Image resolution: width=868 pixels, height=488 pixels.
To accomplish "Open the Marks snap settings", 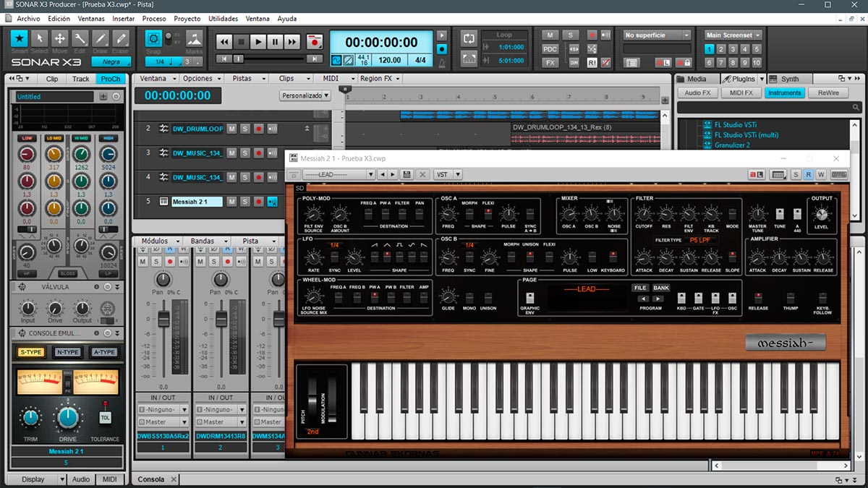I will coord(194,38).
